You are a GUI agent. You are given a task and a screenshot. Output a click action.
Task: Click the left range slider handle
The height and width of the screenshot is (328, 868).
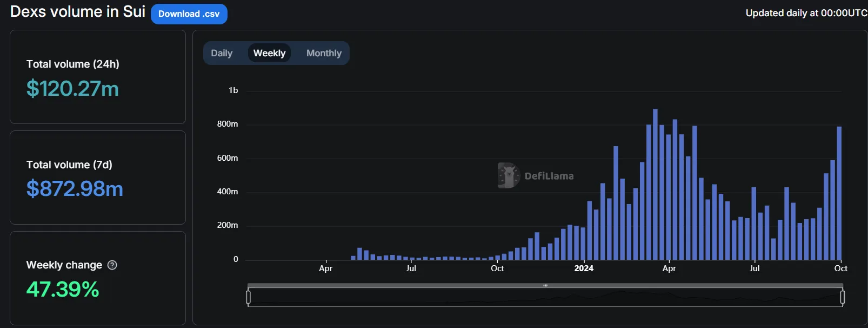[248, 297]
